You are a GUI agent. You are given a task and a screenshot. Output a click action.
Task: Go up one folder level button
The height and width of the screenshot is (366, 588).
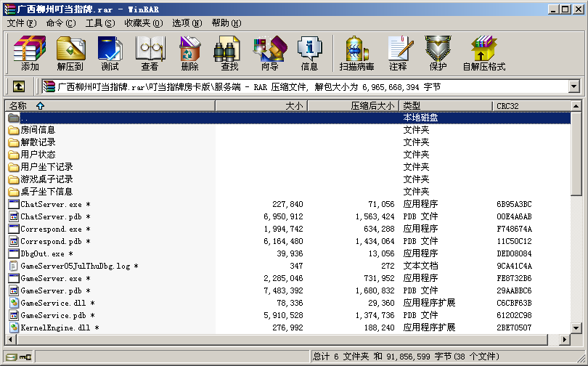tap(19, 86)
